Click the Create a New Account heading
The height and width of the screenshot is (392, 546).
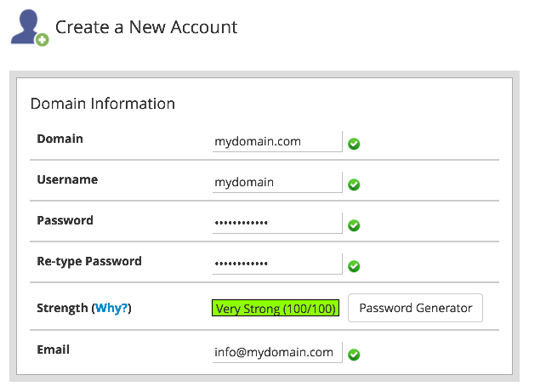(146, 27)
